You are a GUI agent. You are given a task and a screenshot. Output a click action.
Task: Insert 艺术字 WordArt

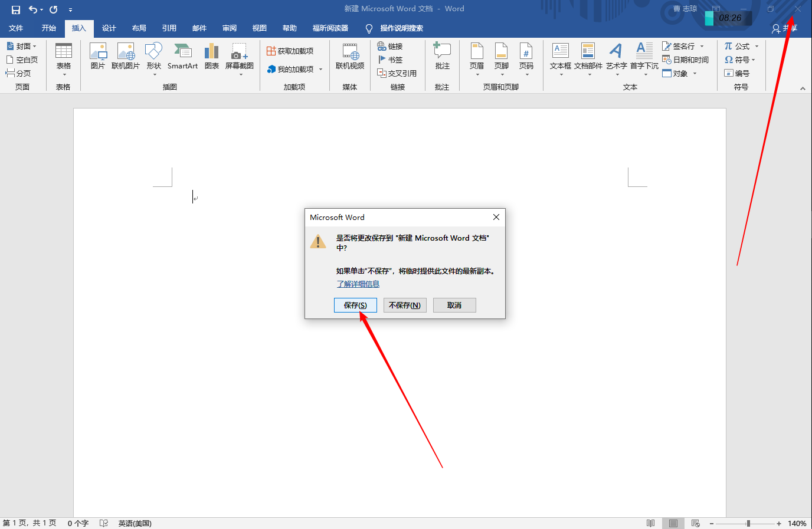pos(617,59)
